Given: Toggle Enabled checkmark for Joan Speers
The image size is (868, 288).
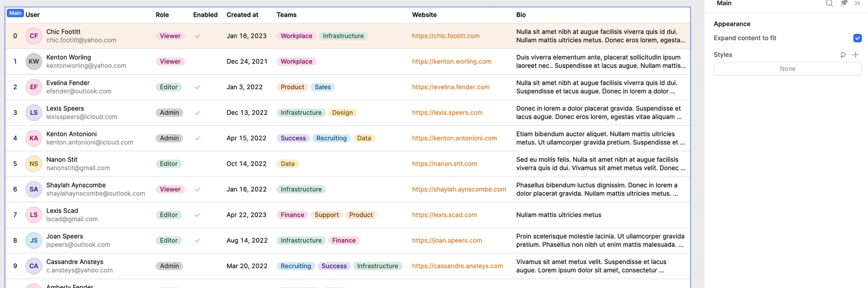Looking at the screenshot, I should coord(198,241).
